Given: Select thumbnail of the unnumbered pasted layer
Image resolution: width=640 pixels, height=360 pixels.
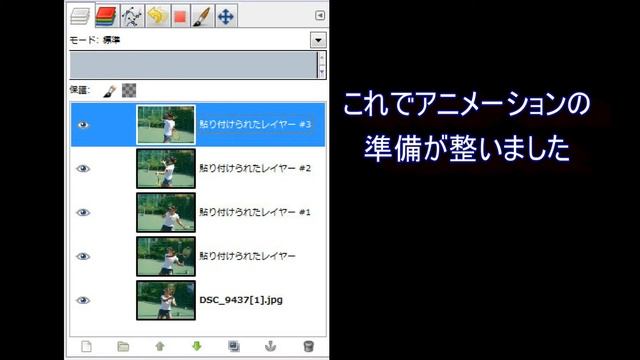Looking at the screenshot, I should point(166,256).
